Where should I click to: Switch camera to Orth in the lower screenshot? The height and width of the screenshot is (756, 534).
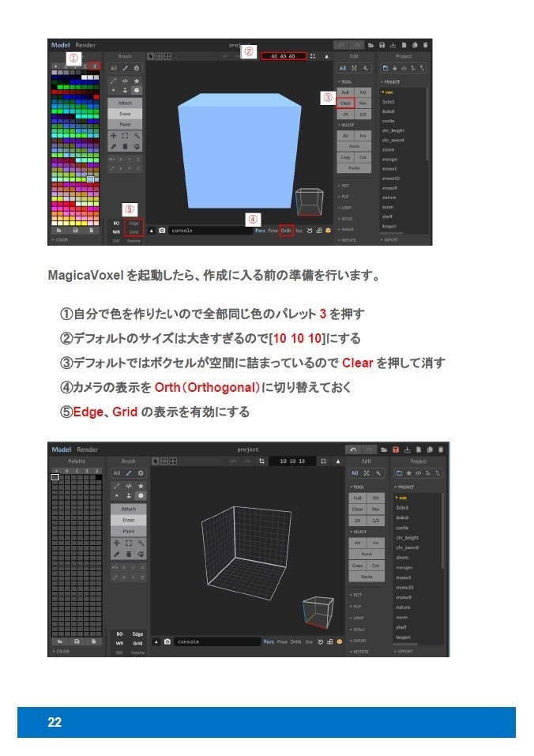coord(295,641)
